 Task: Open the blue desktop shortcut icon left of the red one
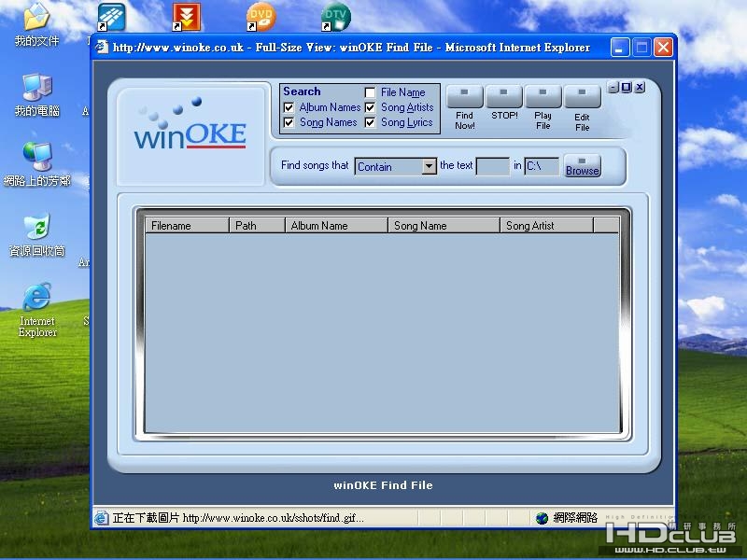[111, 17]
